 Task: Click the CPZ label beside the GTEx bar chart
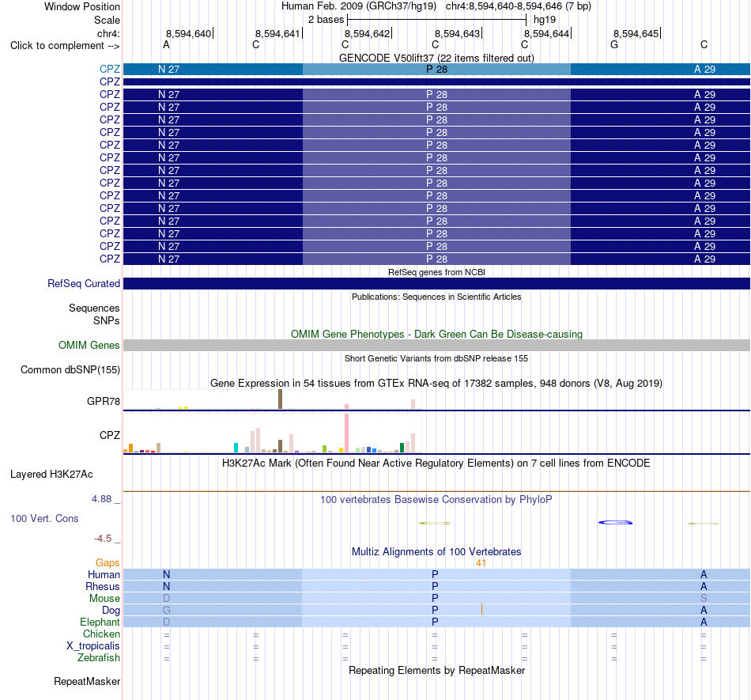110,435
